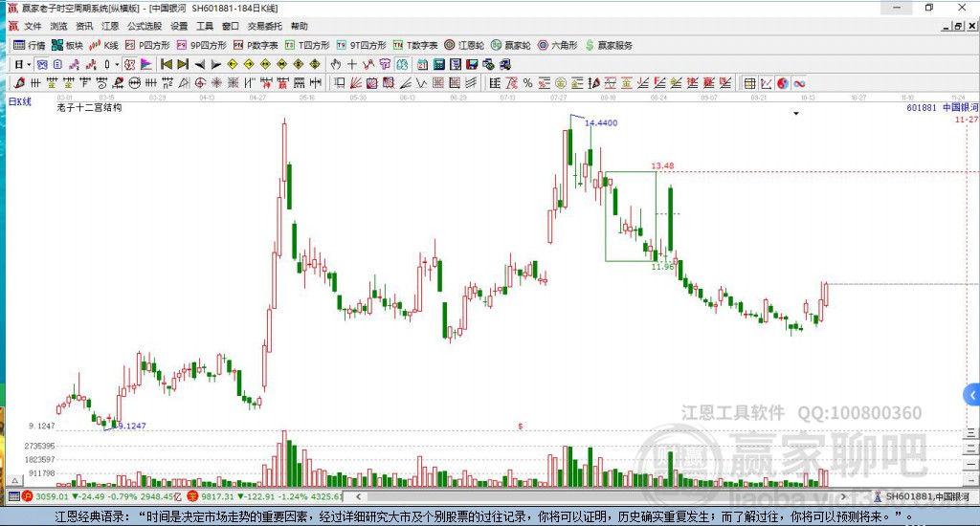Click the 日K线 label at chart corner
This screenshot has width=980, height=526.
point(19,101)
